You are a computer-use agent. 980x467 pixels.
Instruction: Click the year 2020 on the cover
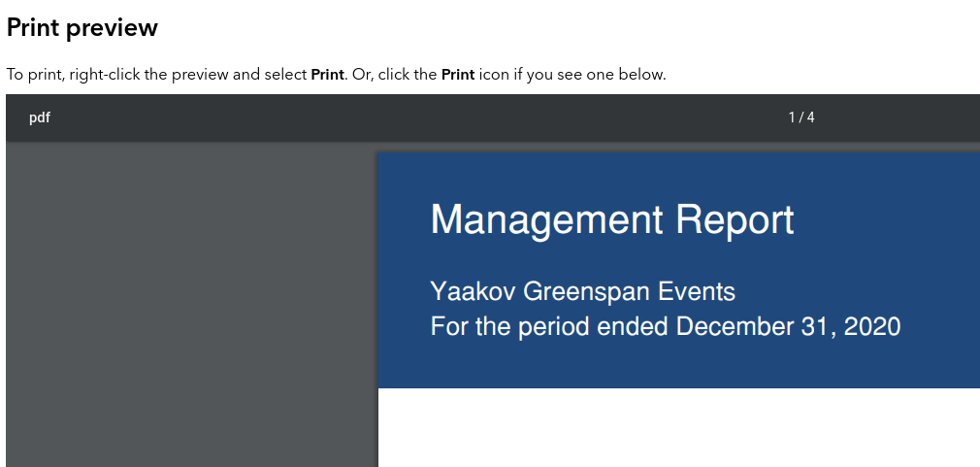click(872, 326)
